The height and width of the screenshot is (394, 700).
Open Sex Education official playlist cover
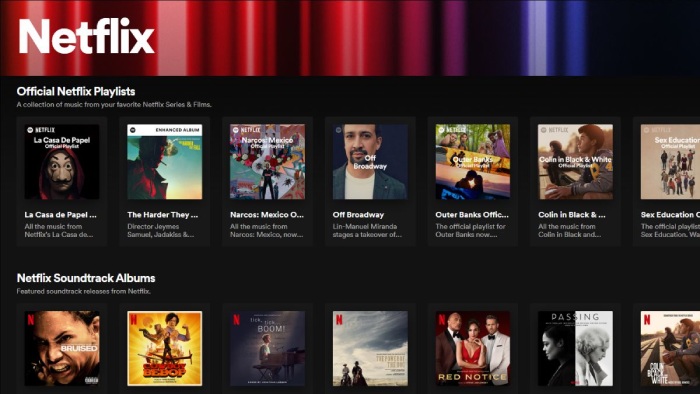670,162
